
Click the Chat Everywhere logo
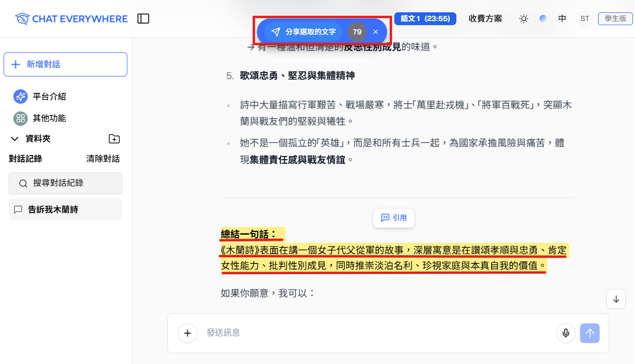(71, 19)
